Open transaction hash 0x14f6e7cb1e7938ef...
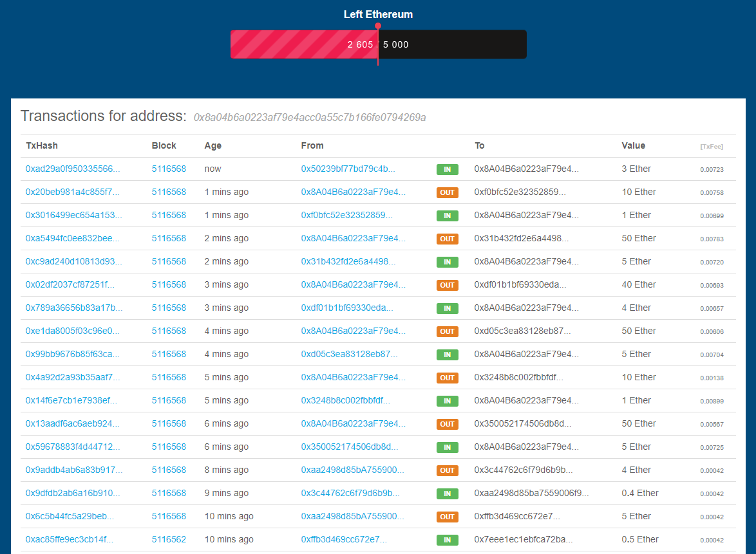The image size is (756, 554). pos(71,400)
